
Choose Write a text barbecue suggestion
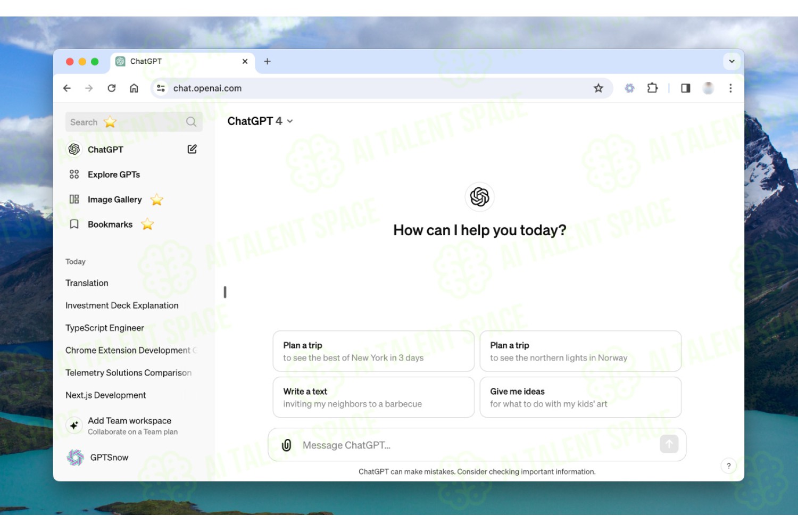tap(373, 397)
